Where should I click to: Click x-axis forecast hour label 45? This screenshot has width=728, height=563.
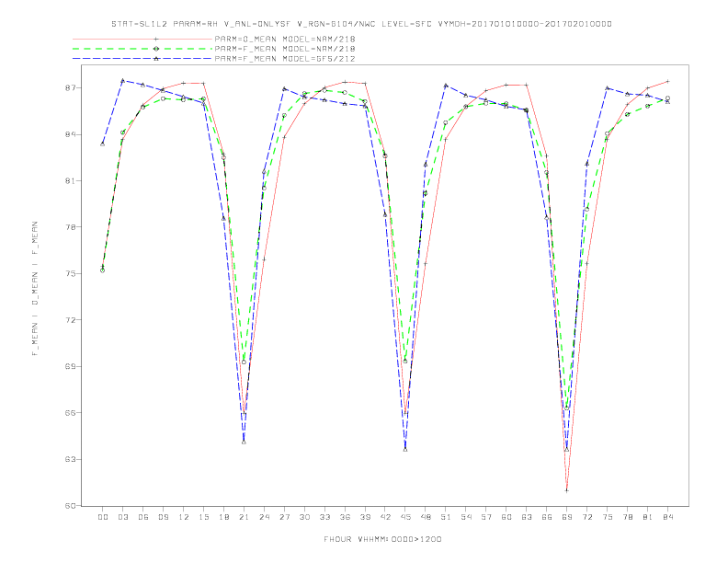[405, 517]
